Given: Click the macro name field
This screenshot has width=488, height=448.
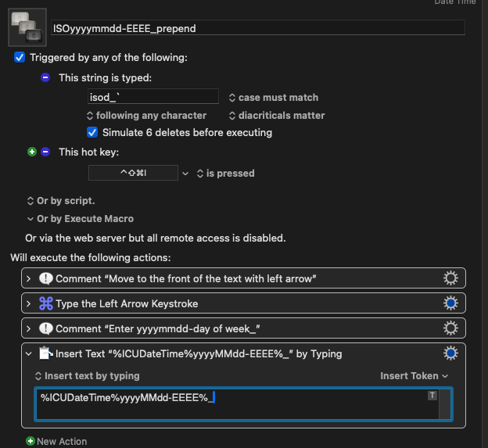Looking at the screenshot, I should (257, 28).
